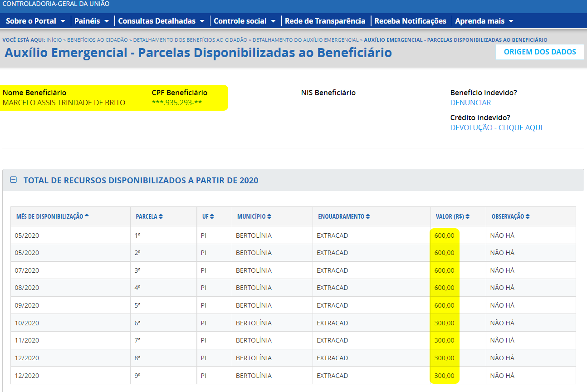Click EXTRACAD in the 5ª parcela row
The image size is (587, 392).
[333, 305]
